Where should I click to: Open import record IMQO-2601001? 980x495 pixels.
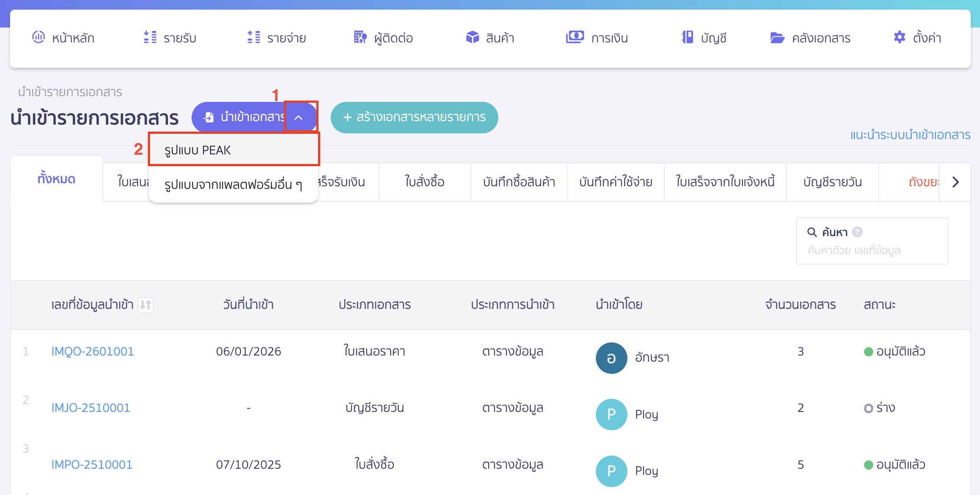click(92, 351)
